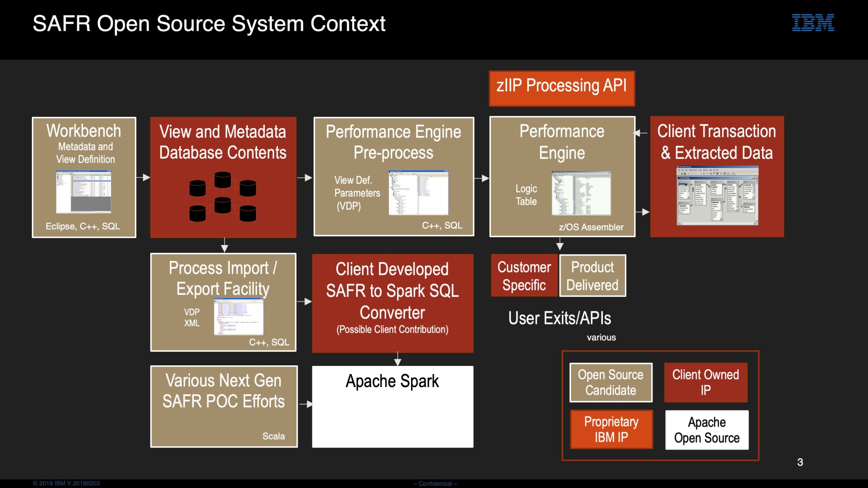
Task: Click the Open Source Candidate legend swatch
Action: 611,383
